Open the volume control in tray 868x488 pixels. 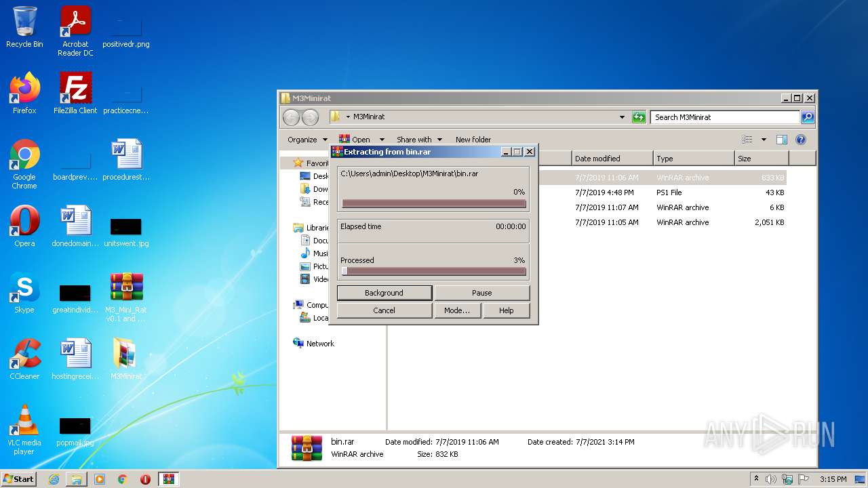[x=771, y=479]
